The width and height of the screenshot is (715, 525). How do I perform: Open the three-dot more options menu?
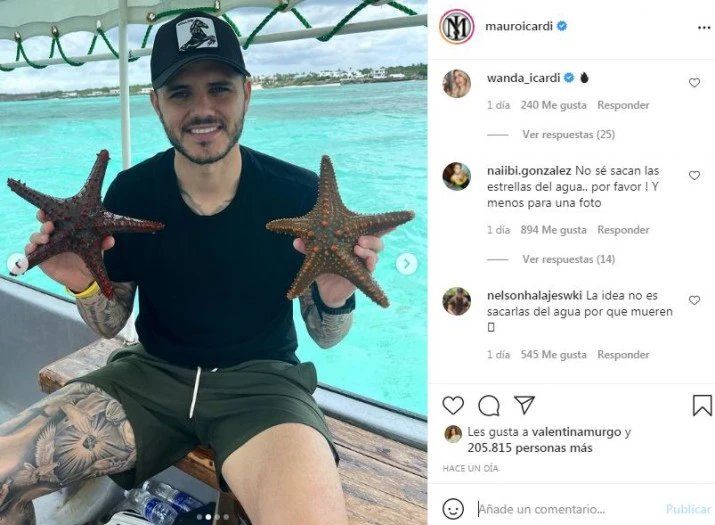coord(704,28)
